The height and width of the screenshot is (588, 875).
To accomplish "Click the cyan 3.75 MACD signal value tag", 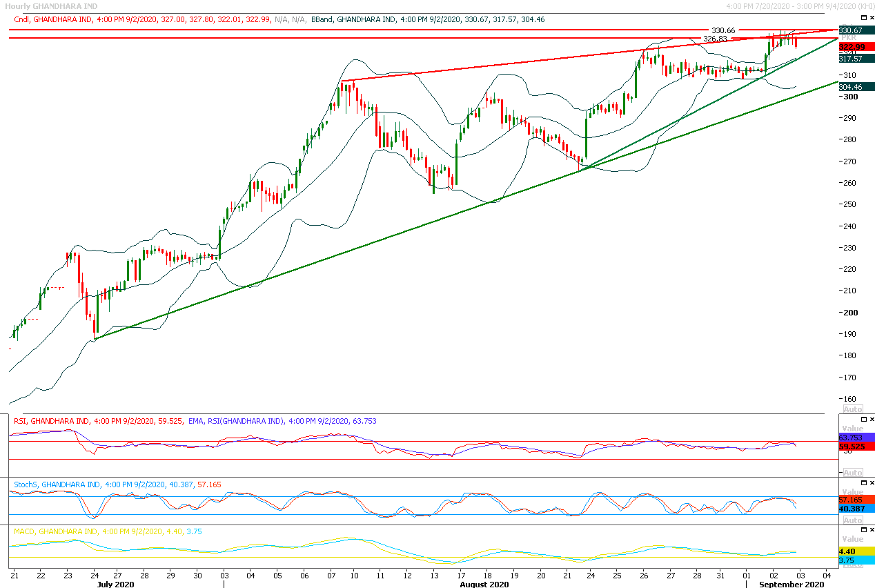I will coord(856,561).
